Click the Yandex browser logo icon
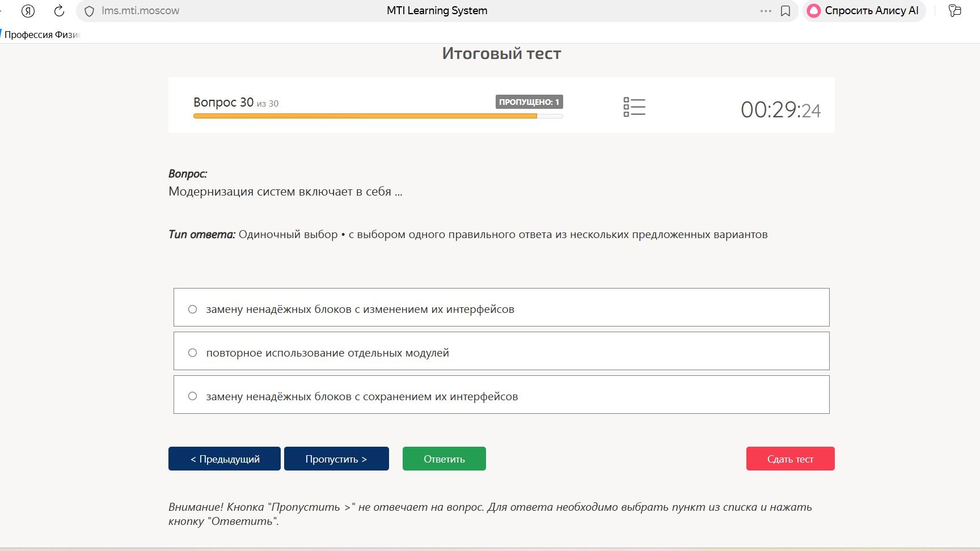980x551 pixels. 27,11
